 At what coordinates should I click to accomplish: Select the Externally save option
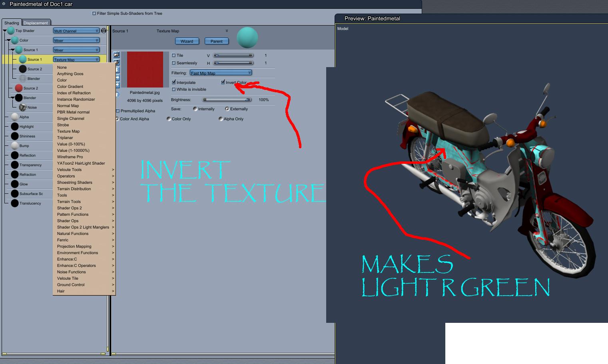[x=227, y=109]
